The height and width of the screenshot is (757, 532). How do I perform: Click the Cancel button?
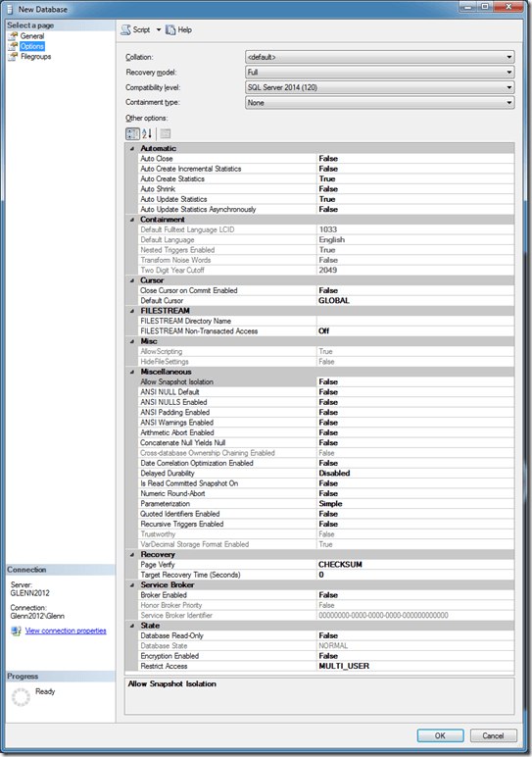coord(493,735)
